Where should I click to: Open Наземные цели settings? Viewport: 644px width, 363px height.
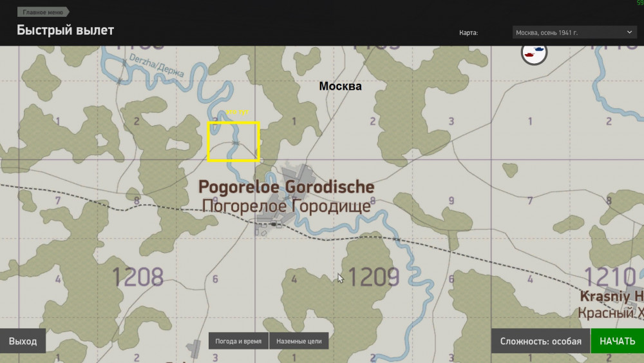299,341
